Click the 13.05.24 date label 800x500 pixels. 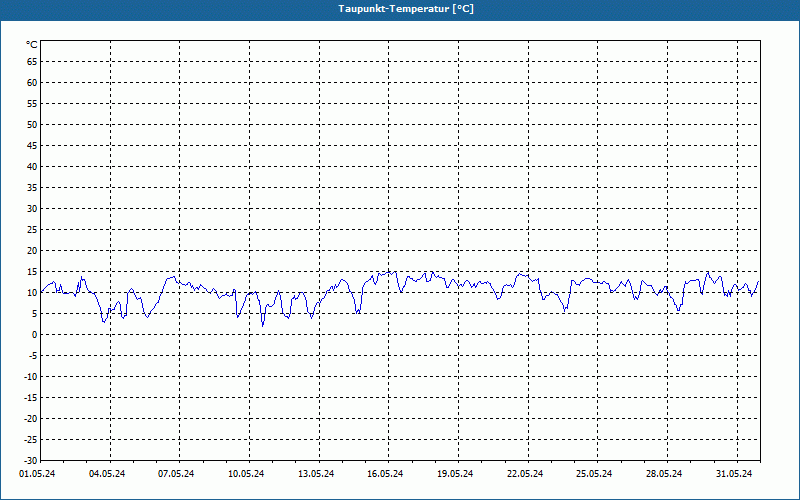[x=316, y=474]
